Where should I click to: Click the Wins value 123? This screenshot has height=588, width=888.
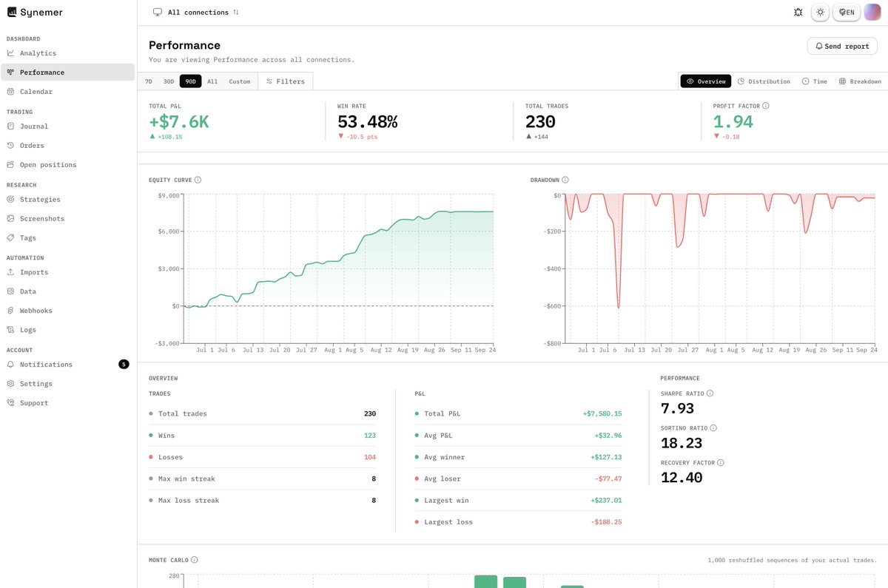pos(370,436)
